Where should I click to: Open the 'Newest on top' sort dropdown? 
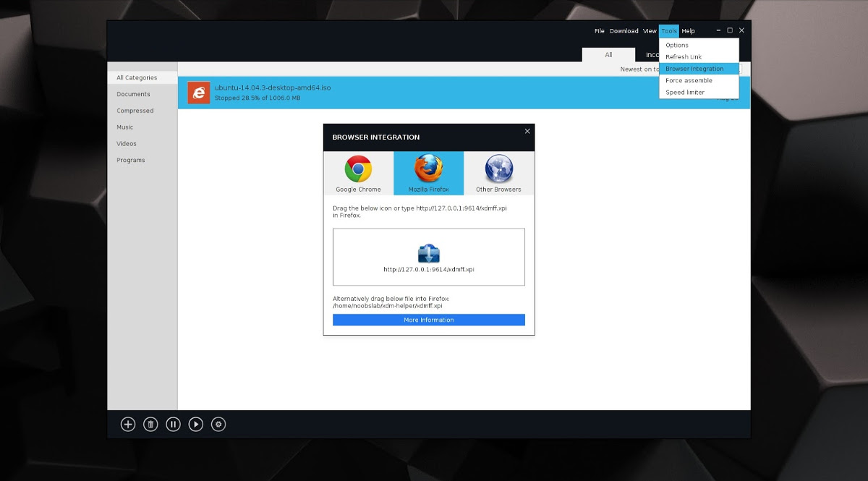tap(680, 69)
